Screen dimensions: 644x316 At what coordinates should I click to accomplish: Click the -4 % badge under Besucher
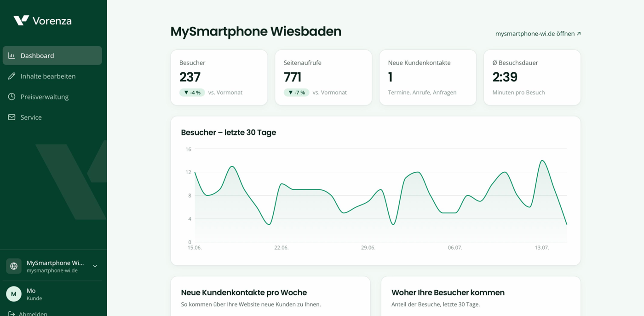(x=192, y=93)
